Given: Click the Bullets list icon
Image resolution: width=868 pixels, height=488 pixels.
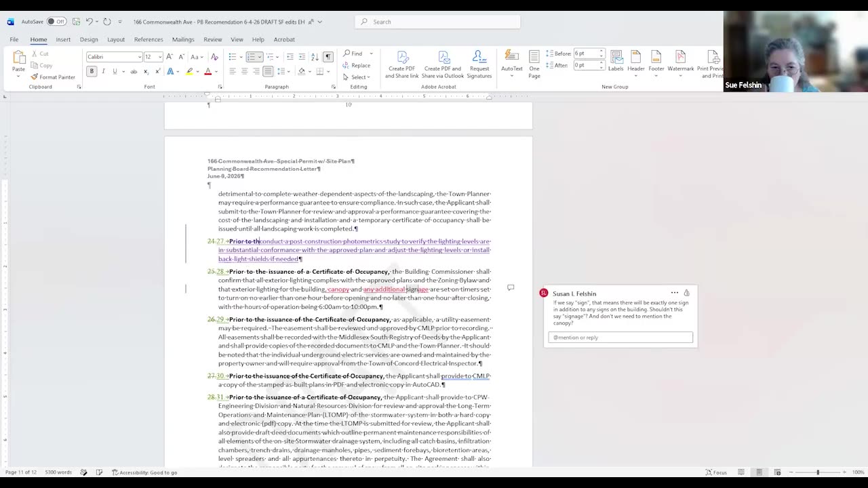Looking at the screenshot, I should (x=232, y=57).
